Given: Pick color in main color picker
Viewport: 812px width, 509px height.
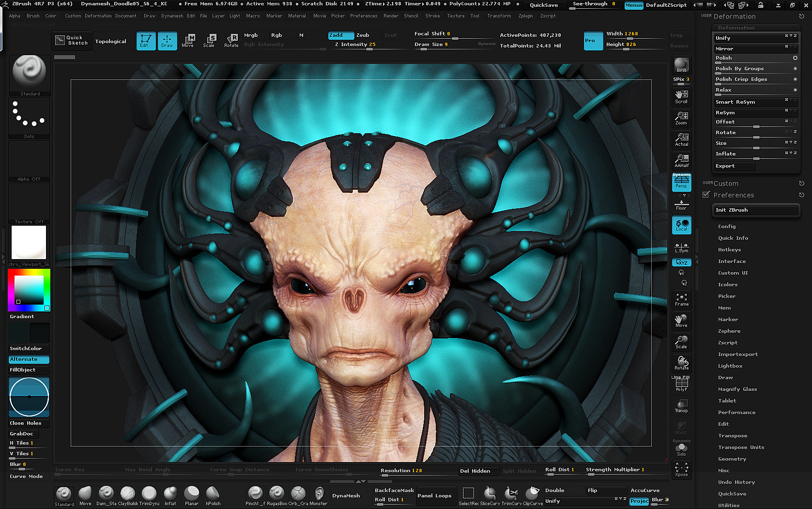Looking at the screenshot, I should (29, 290).
